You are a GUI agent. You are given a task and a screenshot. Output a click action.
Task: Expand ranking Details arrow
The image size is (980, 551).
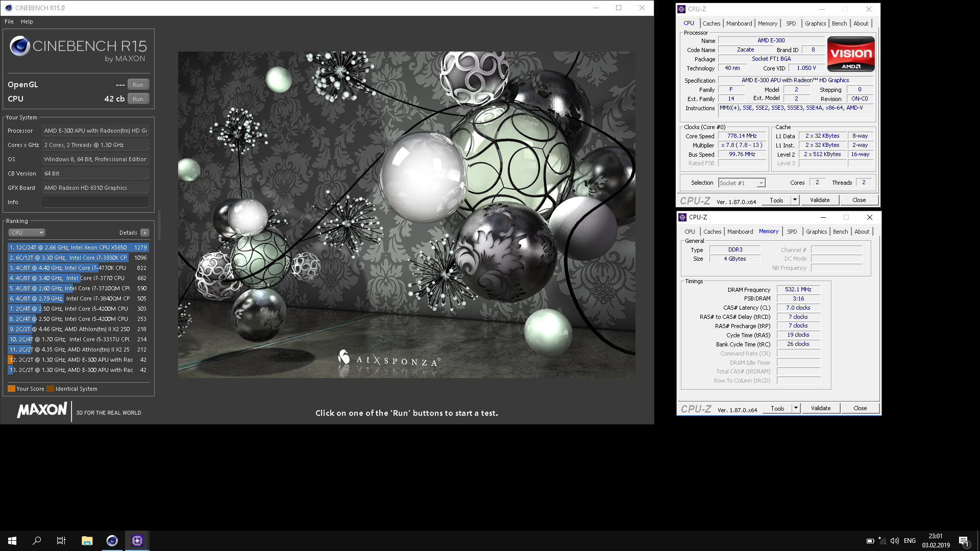click(x=145, y=233)
